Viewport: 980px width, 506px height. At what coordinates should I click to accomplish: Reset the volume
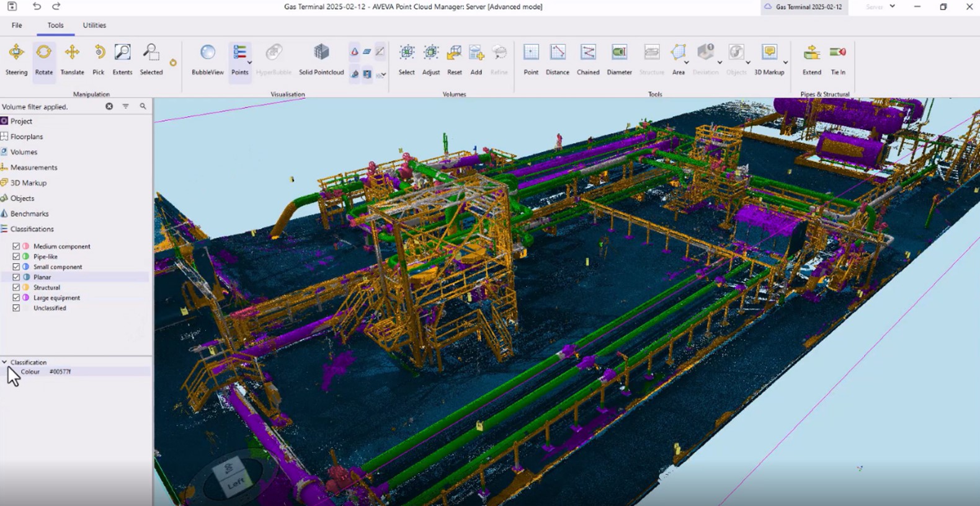click(455, 60)
